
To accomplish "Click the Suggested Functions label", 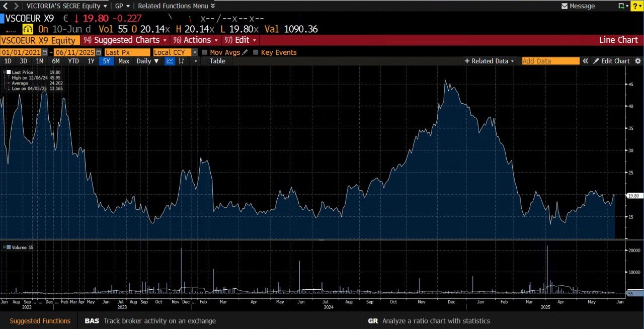I will click(x=40, y=320).
